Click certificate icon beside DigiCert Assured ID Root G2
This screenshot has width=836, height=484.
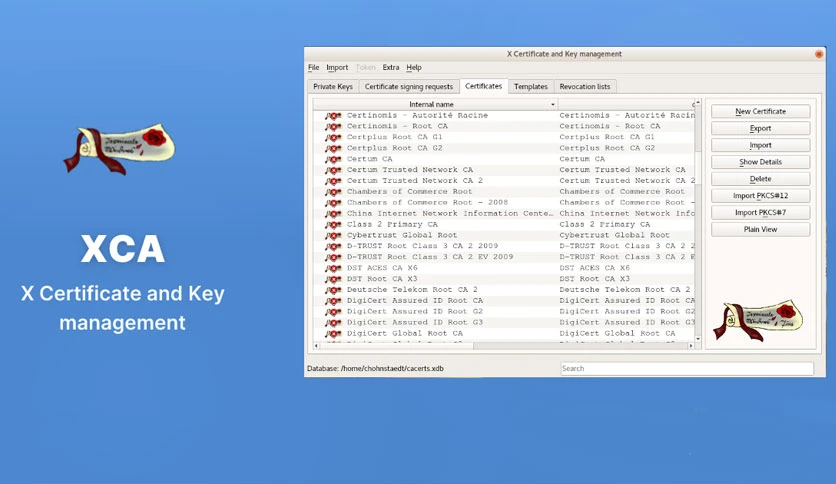[333, 312]
